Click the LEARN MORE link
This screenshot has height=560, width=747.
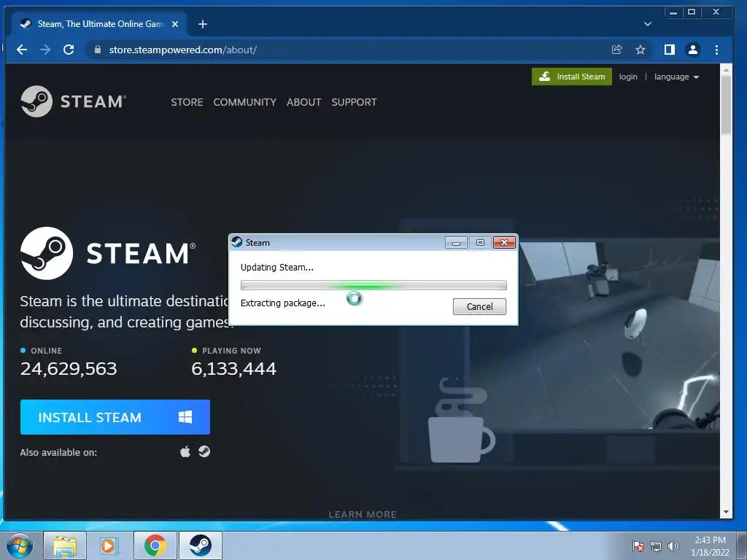(x=363, y=514)
